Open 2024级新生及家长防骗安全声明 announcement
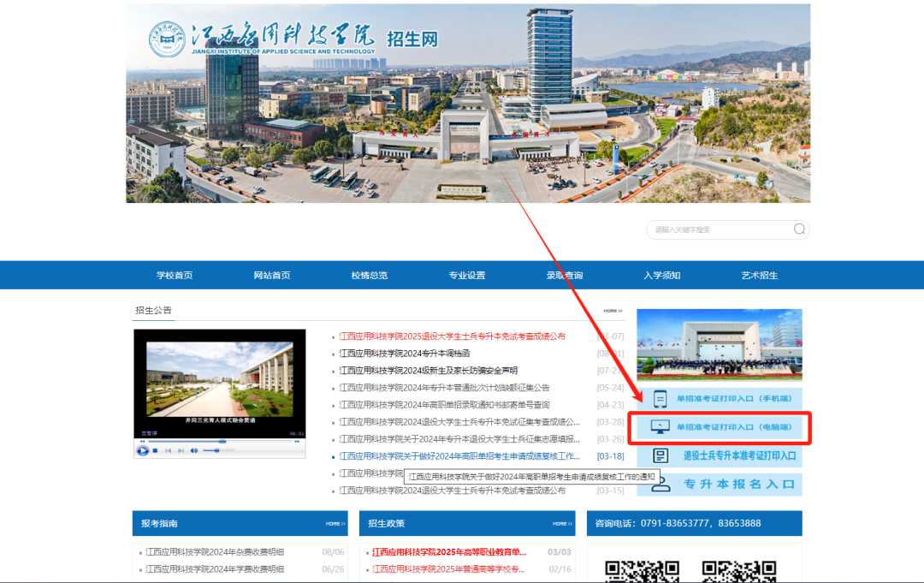 tap(428, 370)
